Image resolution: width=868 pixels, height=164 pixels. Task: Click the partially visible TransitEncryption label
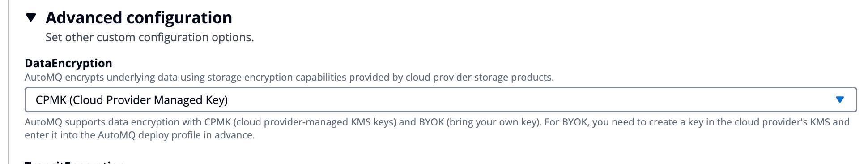click(x=74, y=162)
